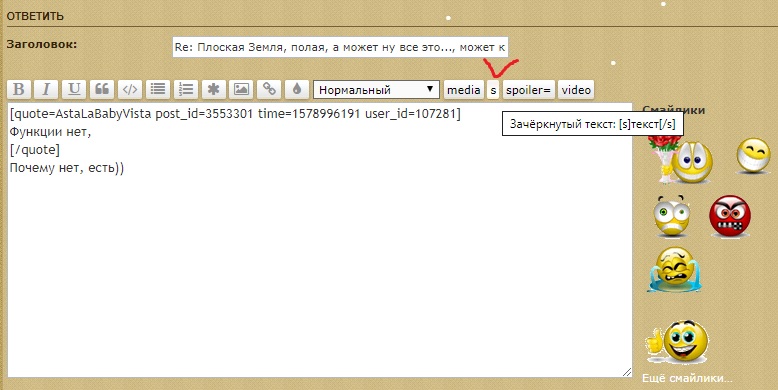Apply underline formatting
The image size is (778, 390).
tap(74, 90)
